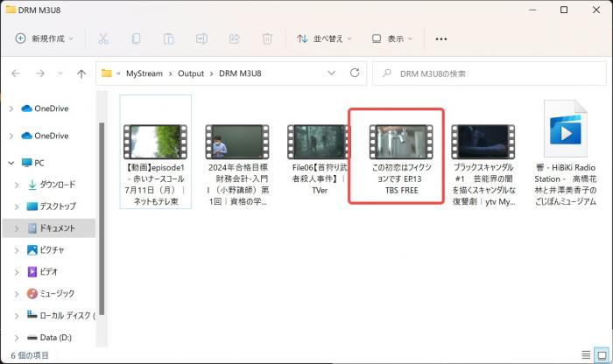613x364 pixels.
Task: Expand the first OneDrive tree node
Action: (x=11, y=108)
